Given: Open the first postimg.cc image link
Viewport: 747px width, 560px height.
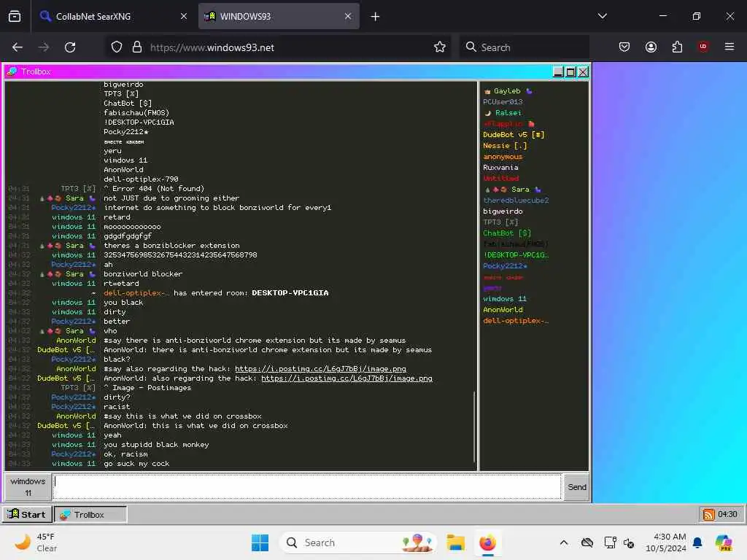Looking at the screenshot, I should point(320,368).
